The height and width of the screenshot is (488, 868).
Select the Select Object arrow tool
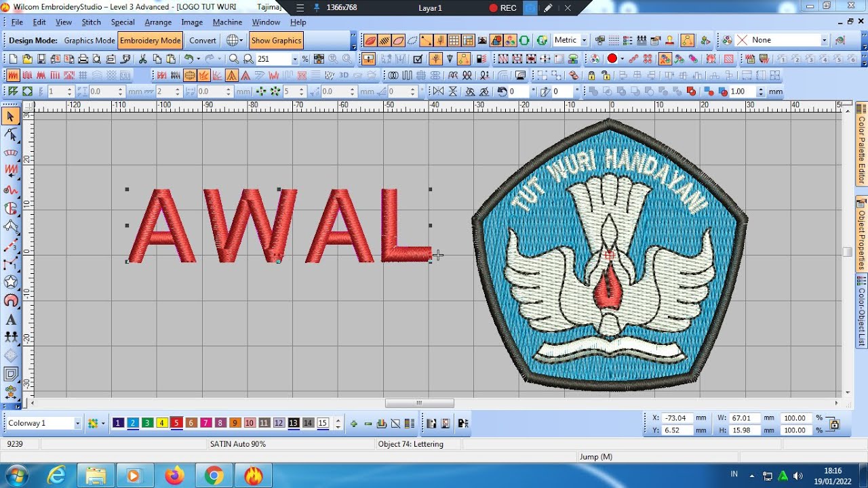tap(11, 117)
